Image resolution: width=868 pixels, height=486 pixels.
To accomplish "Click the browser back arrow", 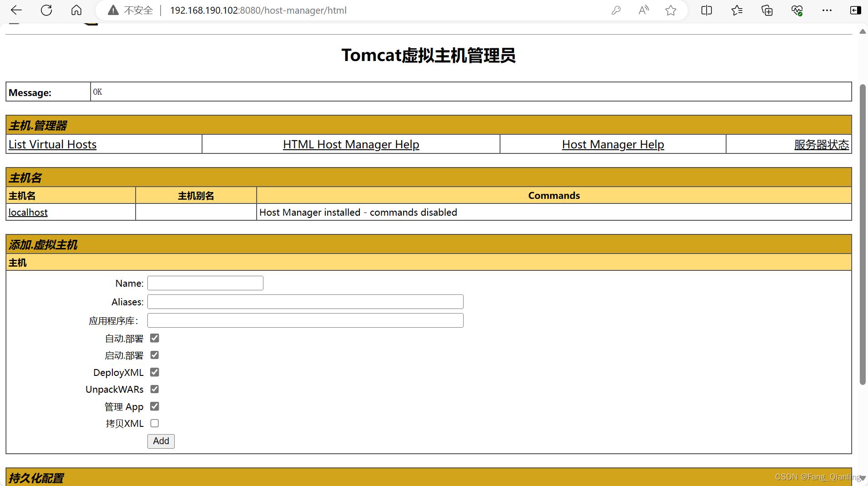I will tap(16, 10).
